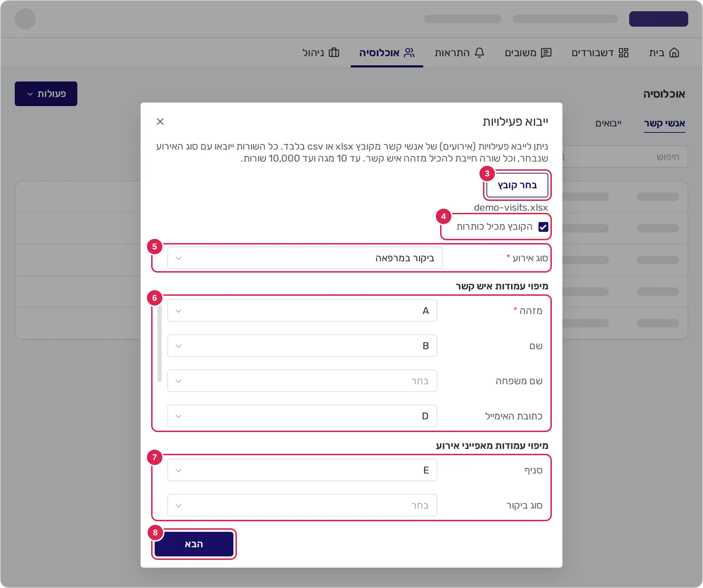The width and height of the screenshot is (703, 588).
Task: Open the פעולות actions menu button
Action: 46,94
